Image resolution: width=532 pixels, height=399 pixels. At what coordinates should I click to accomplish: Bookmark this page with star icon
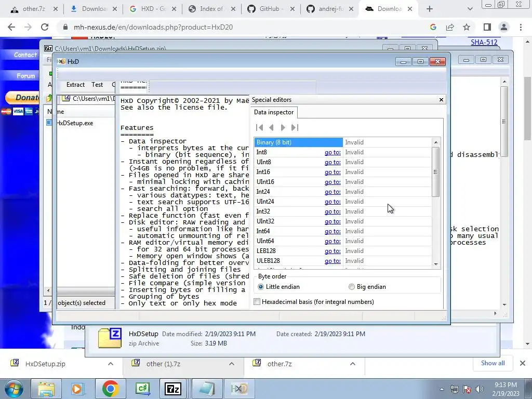point(467,27)
